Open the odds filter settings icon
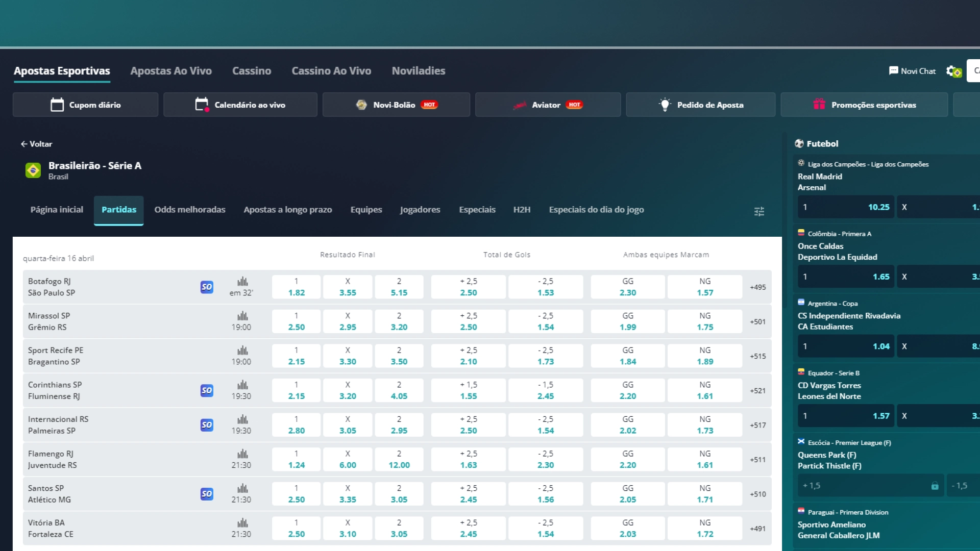The height and width of the screenshot is (551, 980). [x=759, y=211]
